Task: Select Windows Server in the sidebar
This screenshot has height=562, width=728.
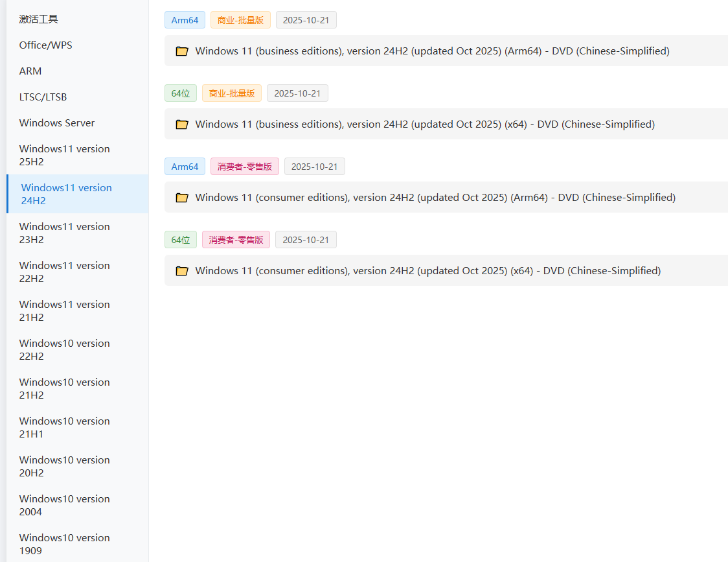Action: (x=57, y=123)
